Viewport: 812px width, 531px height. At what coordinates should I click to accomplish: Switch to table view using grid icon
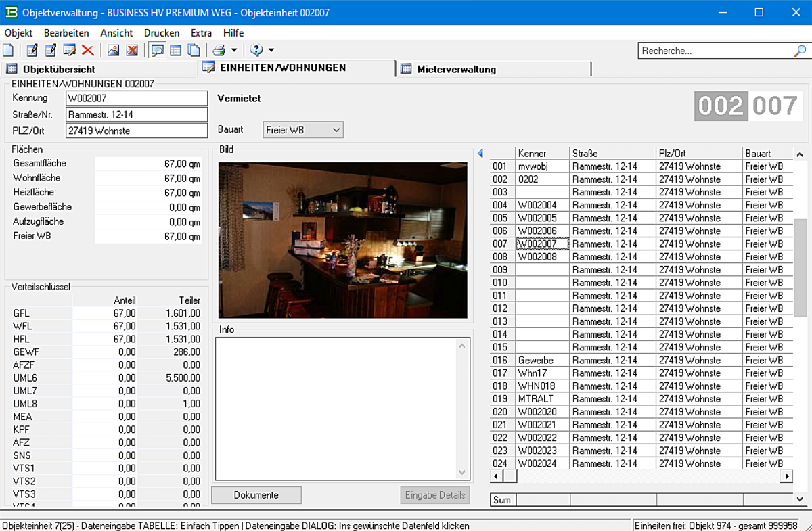coord(175,50)
